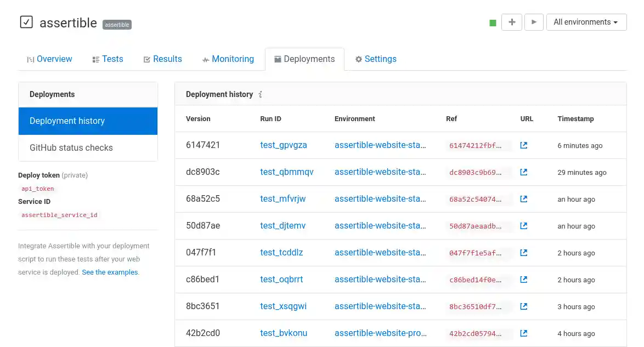The height and width of the screenshot is (347, 644).
Task: Switch to the Tests tab
Action: point(108,59)
